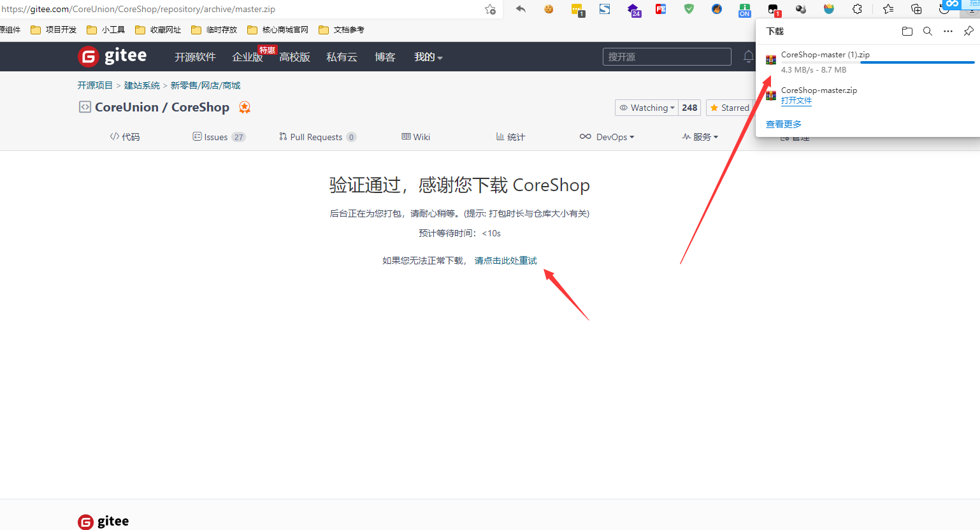Click the notification bell icon
Screen dimensions: 980x530
[x=748, y=57]
